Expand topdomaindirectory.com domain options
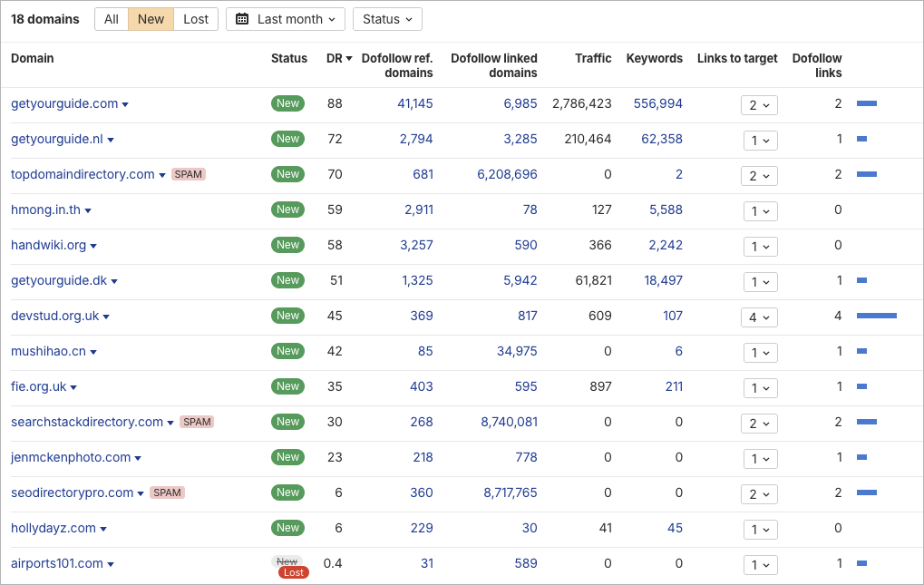 tap(163, 174)
